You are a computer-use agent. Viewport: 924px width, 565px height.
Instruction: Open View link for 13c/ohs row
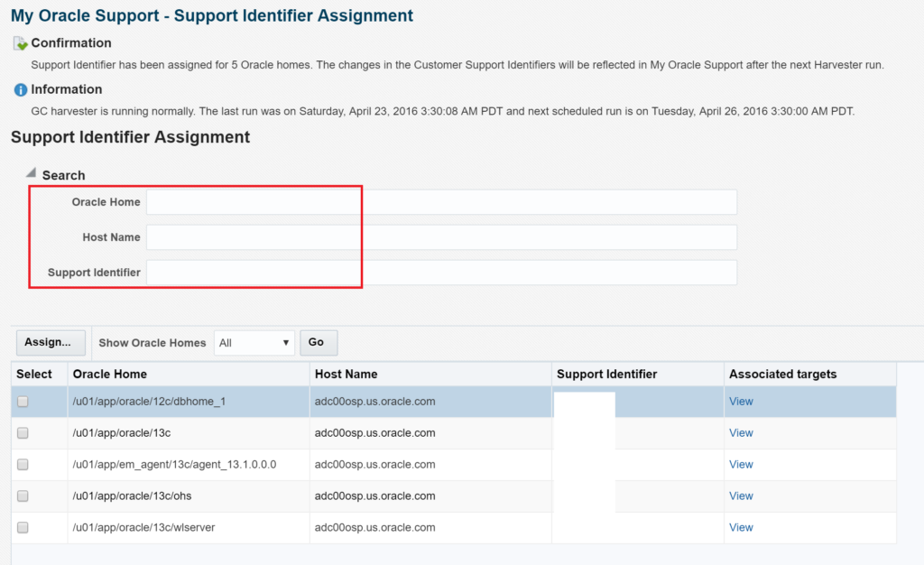[741, 496]
